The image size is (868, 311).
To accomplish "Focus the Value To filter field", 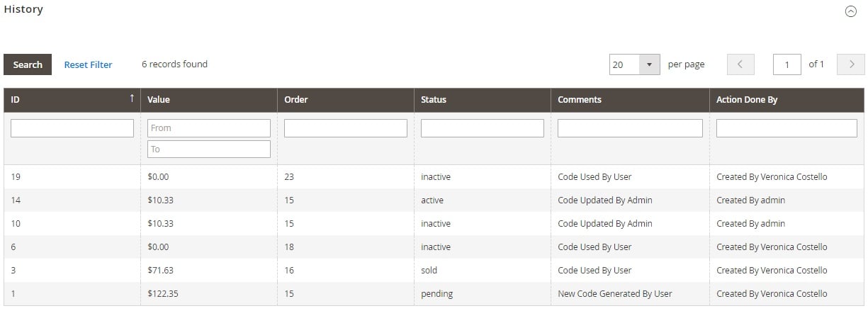I will [x=209, y=149].
